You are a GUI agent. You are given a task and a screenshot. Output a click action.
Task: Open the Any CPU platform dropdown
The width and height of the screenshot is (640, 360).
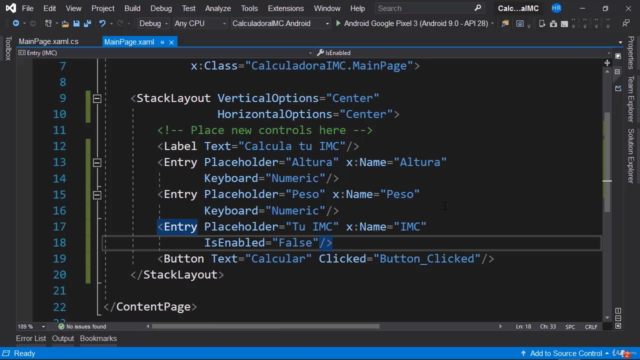[200, 24]
